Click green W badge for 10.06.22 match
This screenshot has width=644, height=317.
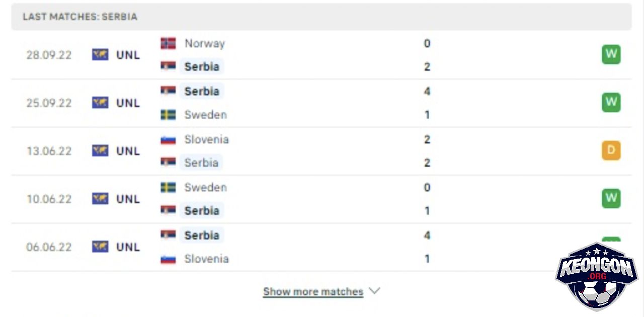pyautogui.click(x=611, y=198)
